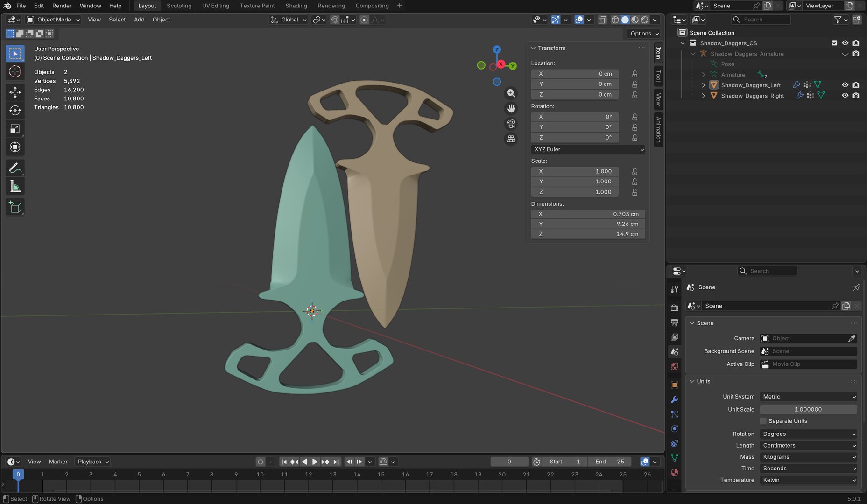The width and height of the screenshot is (867, 504).
Task: Jump to the timeline end frame
Action: click(x=336, y=462)
